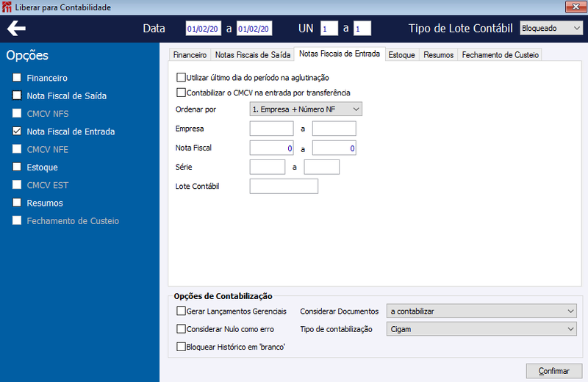Open the Ordenar por dropdown
This screenshot has height=382, width=588.
(x=306, y=109)
